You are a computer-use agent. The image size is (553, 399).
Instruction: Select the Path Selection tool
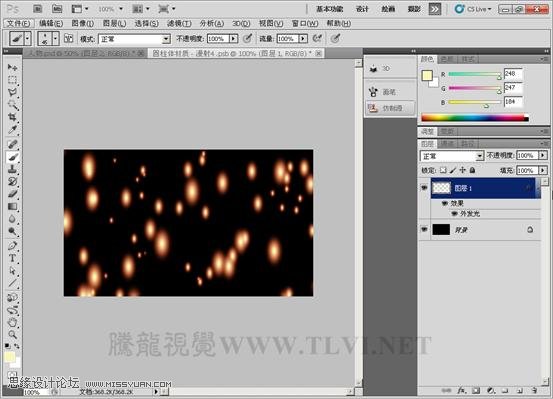[x=12, y=271]
